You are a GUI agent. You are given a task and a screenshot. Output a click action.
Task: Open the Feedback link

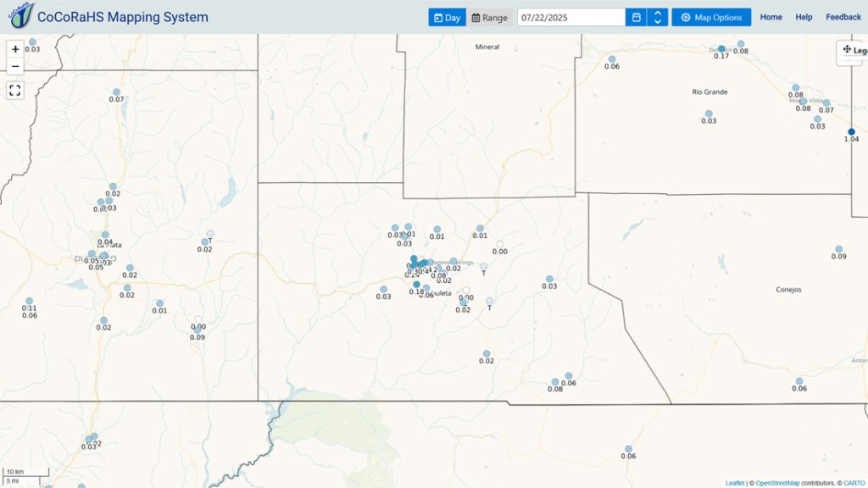pyautogui.click(x=843, y=17)
